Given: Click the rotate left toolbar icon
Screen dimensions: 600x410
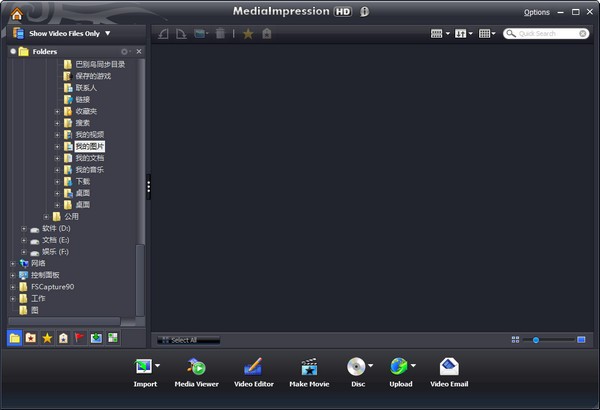Looking at the screenshot, I should point(163,34).
